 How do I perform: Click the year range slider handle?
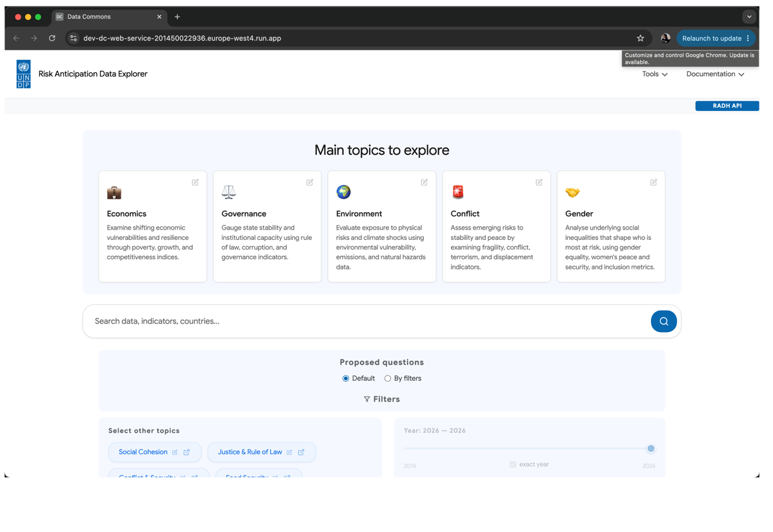point(651,448)
